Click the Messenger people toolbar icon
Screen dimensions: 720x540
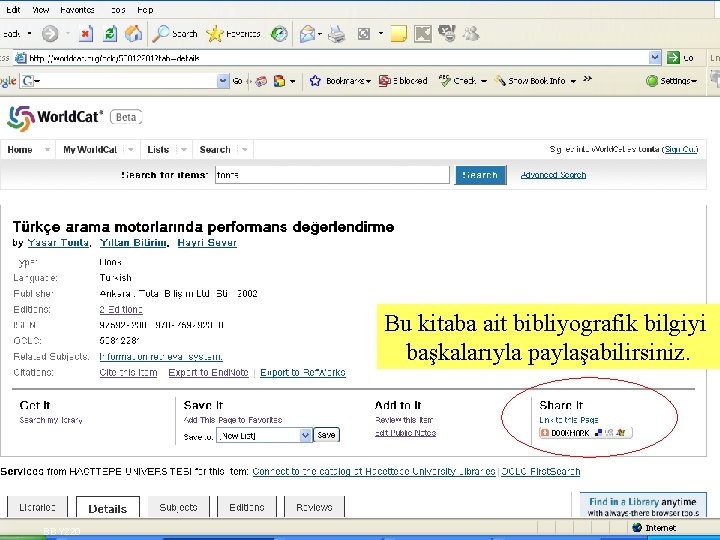(471, 34)
